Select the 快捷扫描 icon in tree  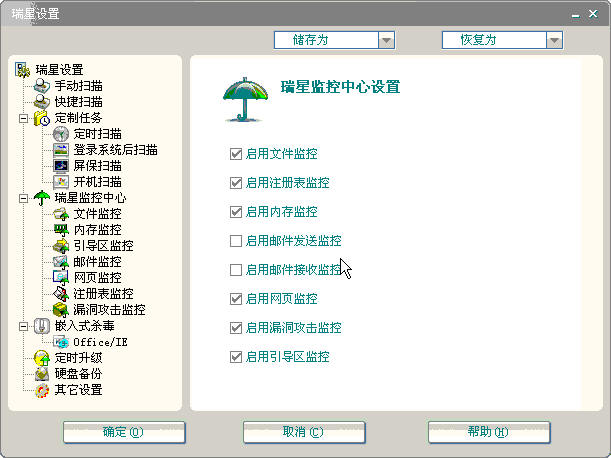coord(42,102)
